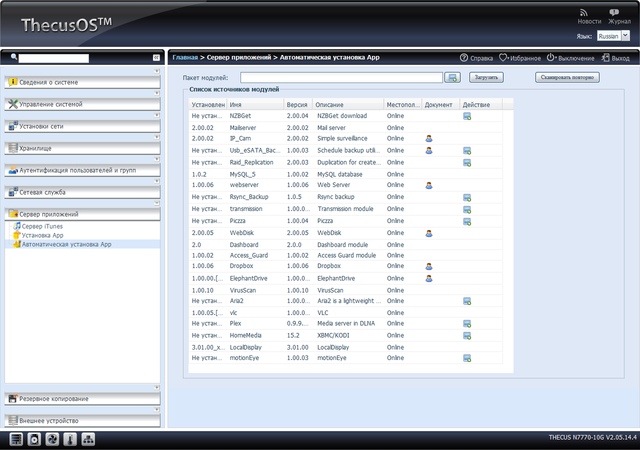Click the browse icon beside module package field

[x=452, y=78]
